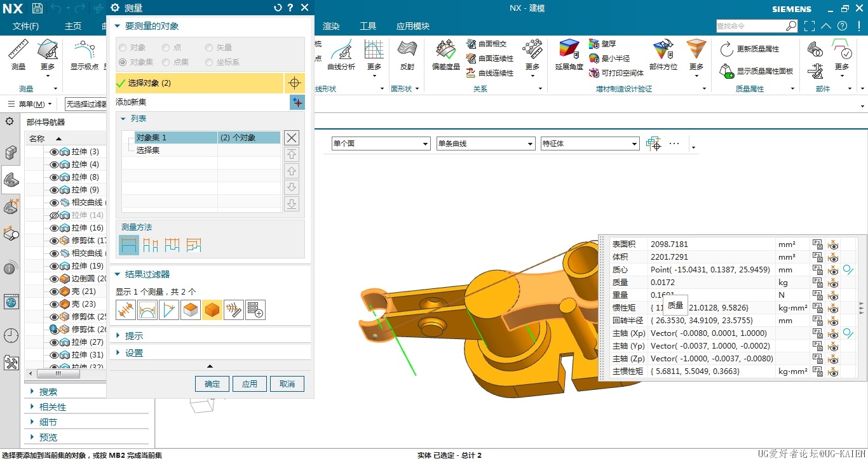
Task: Delete the selected set with the X button
Action: click(x=291, y=138)
